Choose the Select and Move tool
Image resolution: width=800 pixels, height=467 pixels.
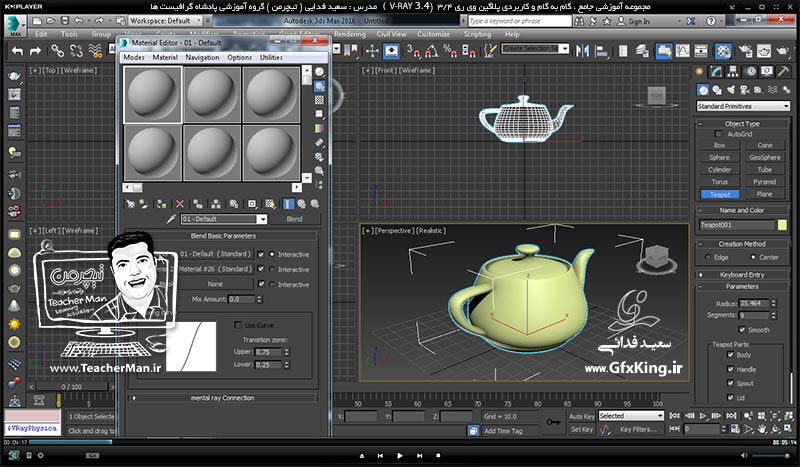click(372, 51)
